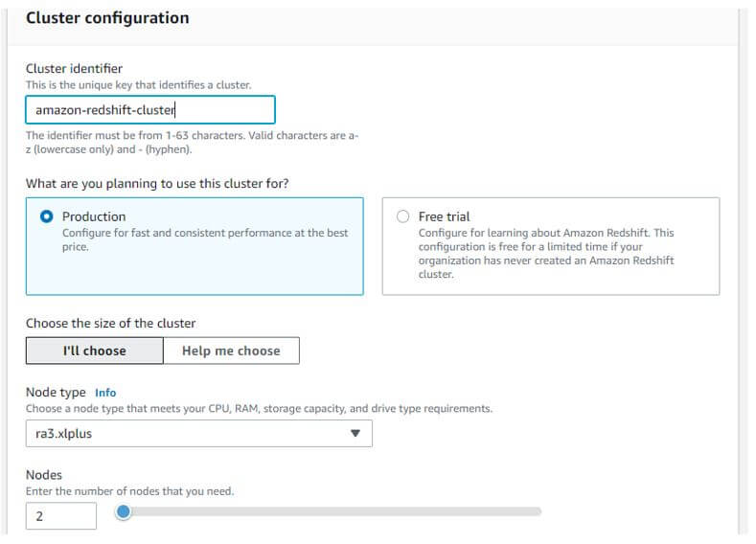This screenshot has width=756, height=544.
Task: Click the "Cluster configuration" heading
Action: click(107, 18)
